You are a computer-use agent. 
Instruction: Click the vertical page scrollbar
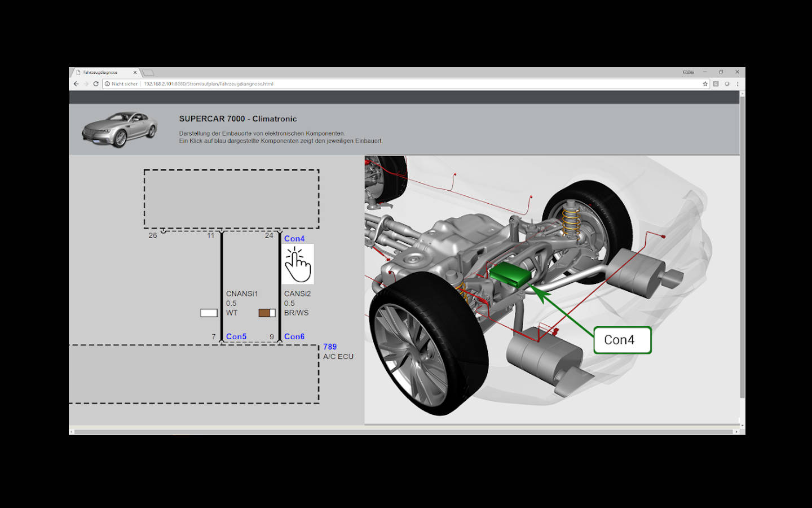point(742,248)
